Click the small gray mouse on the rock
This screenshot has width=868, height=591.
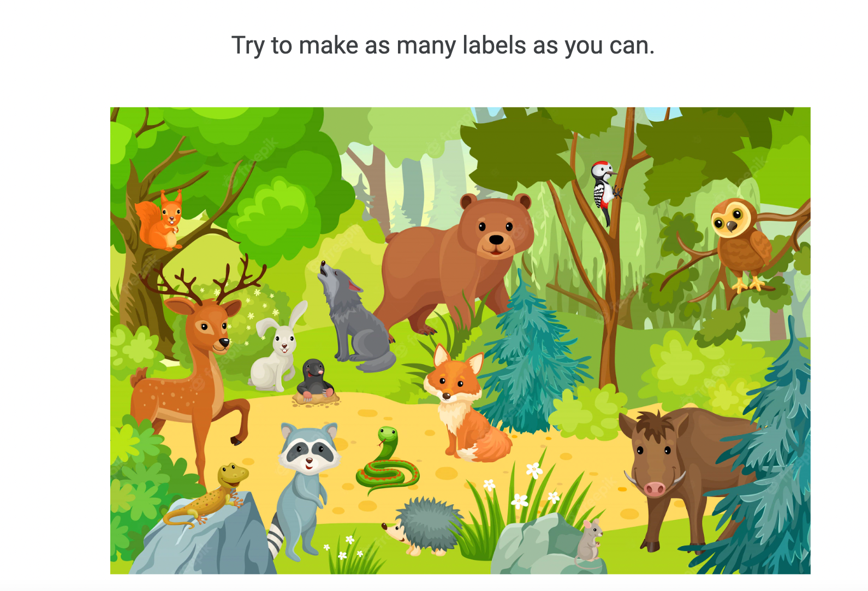click(590, 541)
